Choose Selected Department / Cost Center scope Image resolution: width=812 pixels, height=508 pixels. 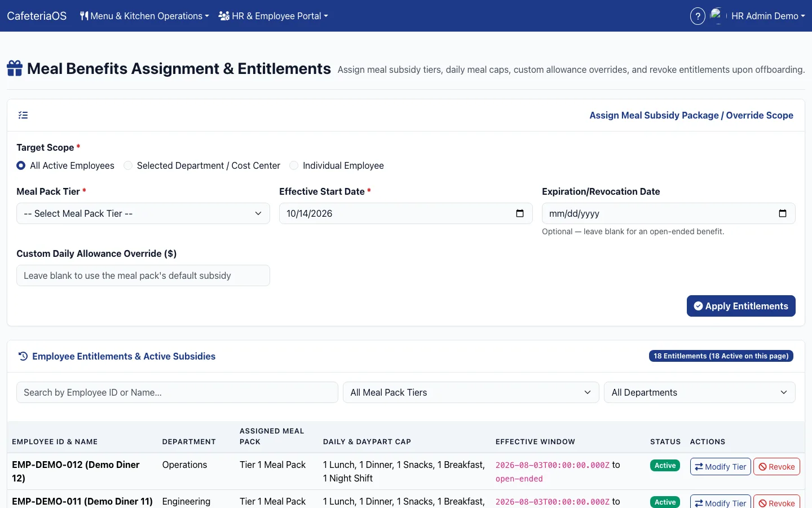[128, 165]
